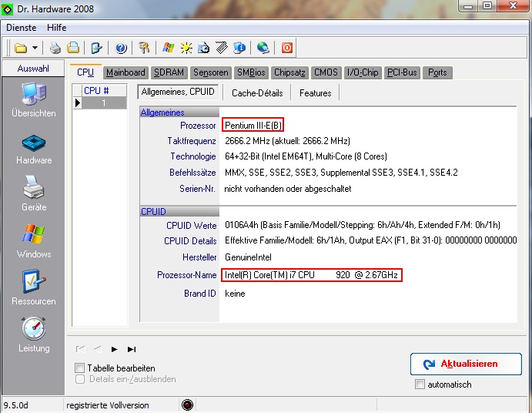Select the CPU tab
The image size is (532, 413).
click(x=85, y=72)
